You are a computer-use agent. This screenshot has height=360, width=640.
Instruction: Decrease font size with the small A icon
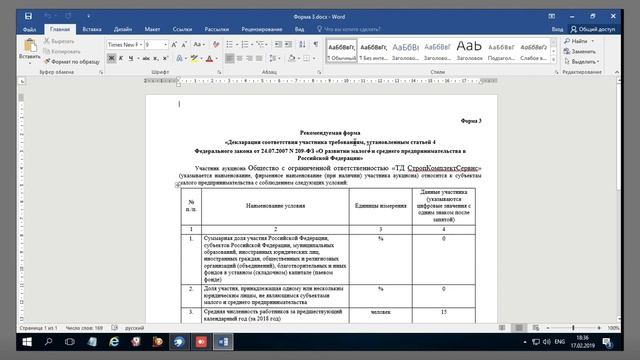tap(184, 44)
